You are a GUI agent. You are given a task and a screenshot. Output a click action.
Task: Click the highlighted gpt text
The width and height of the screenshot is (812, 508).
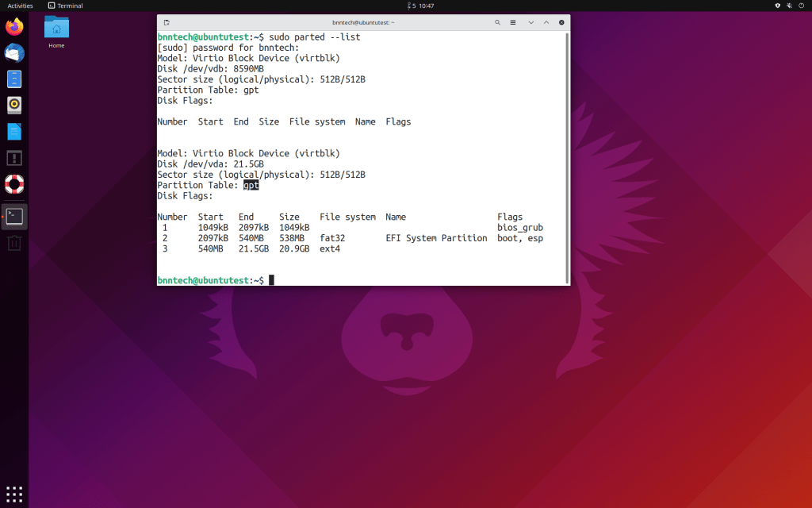point(251,185)
